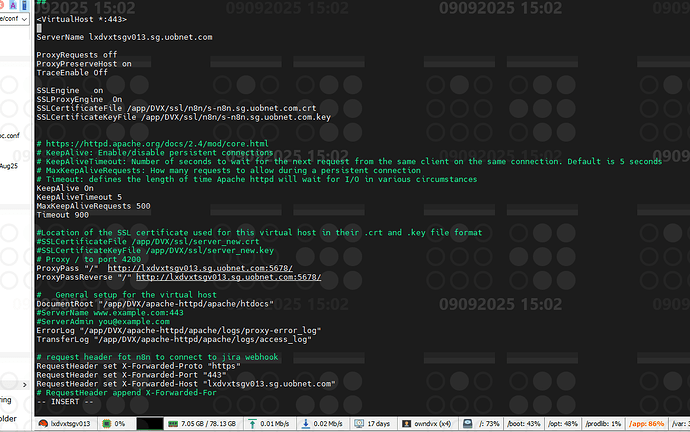
Task: Click the ErrorLog proxy-error_log line
Action: (179, 330)
